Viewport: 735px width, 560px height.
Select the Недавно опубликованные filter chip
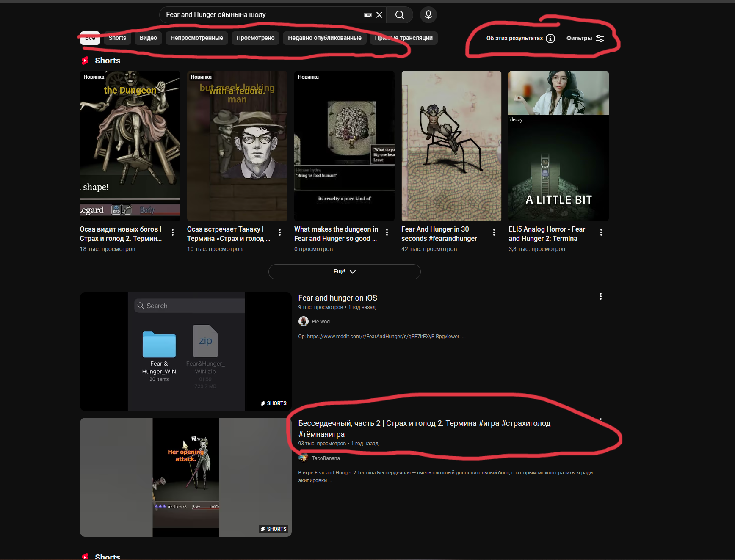click(x=325, y=38)
